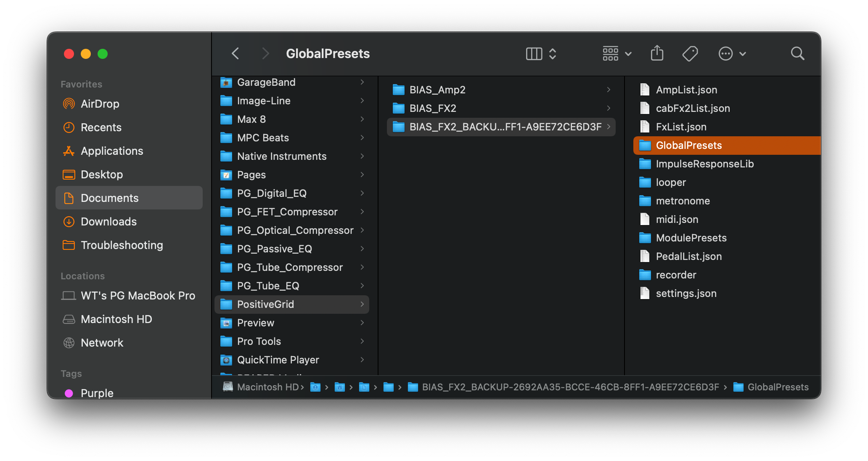Select the PG_Tube_Compressor folder
Image resolution: width=868 pixels, height=461 pixels.
pyautogui.click(x=292, y=267)
